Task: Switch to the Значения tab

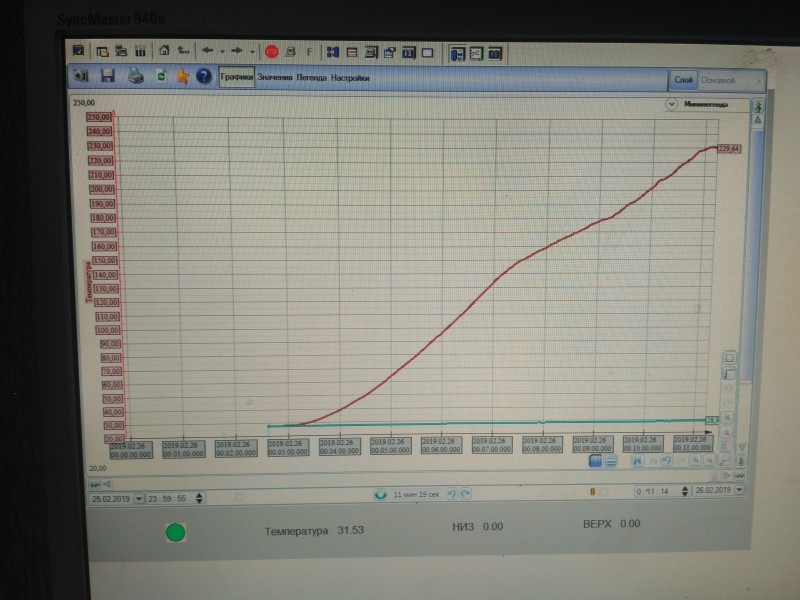Action: [x=275, y=77]
